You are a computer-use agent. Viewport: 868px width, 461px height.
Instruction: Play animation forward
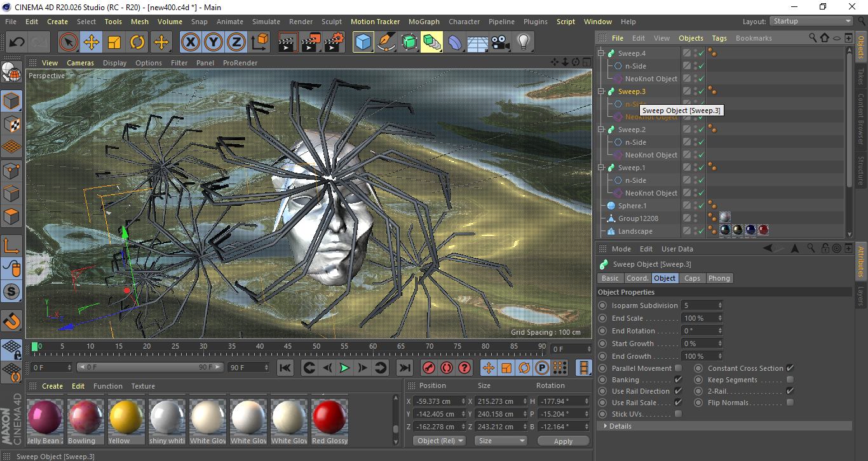(x=344, y=368)
